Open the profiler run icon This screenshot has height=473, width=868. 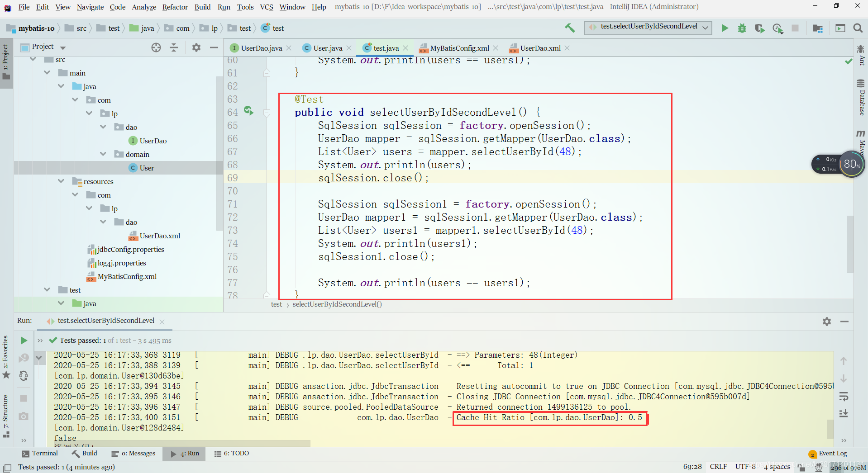(777, 28)
